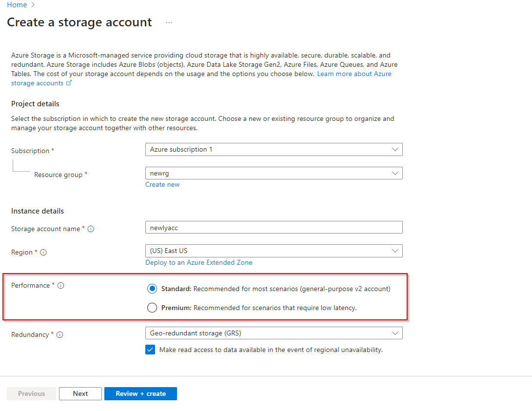
Task: Click the Redundancy info icon
Action: pyautogui.click(x=60, y=335)
